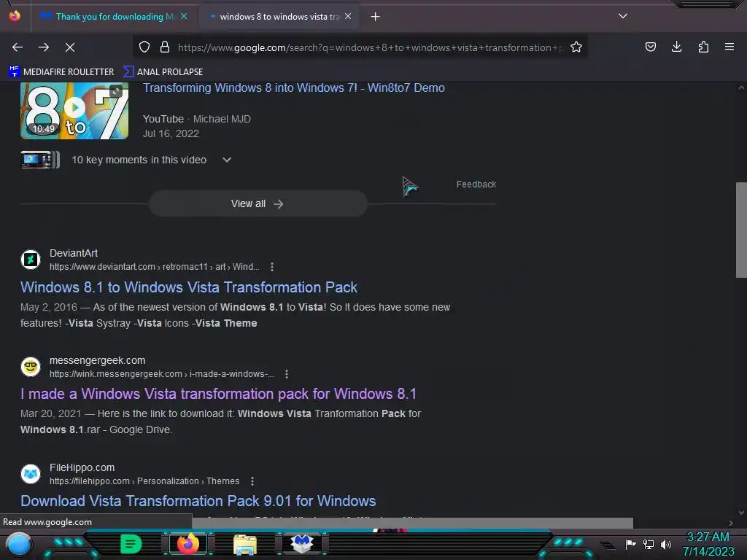Open a new tab

pyautogui.click(x=376, y=17)
